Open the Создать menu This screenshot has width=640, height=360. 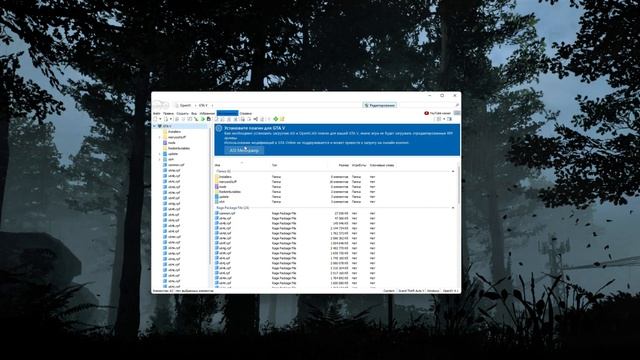pos(182,113)
